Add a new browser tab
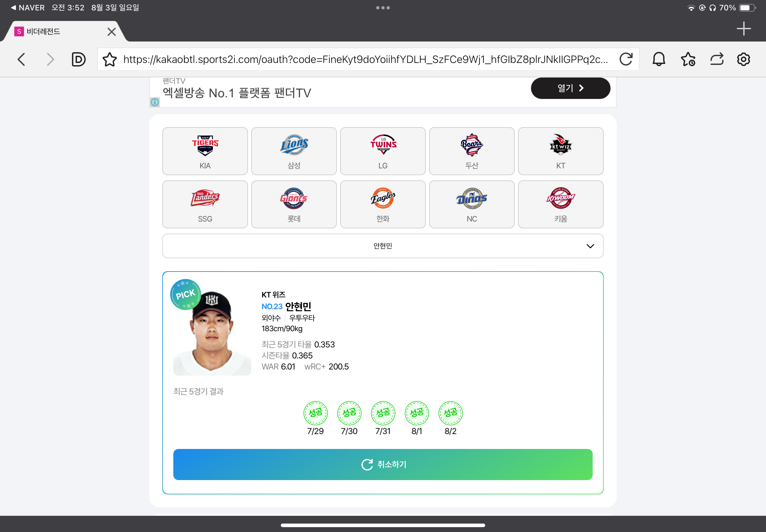The image size is (766, 532). point(744,29)
